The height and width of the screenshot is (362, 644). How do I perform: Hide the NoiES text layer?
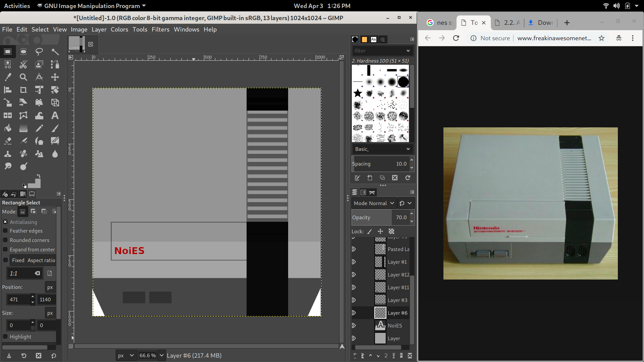(354, 325)
